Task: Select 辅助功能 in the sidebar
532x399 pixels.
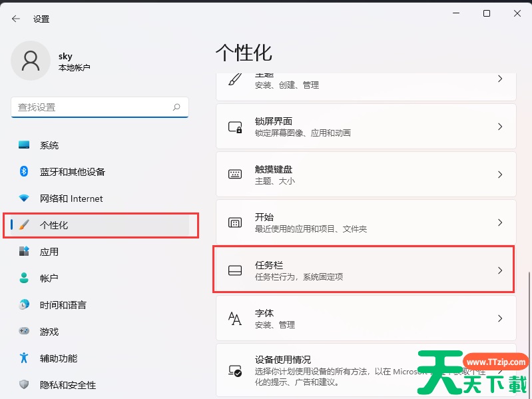Action: pyautogui.click(x=100, y=358)
